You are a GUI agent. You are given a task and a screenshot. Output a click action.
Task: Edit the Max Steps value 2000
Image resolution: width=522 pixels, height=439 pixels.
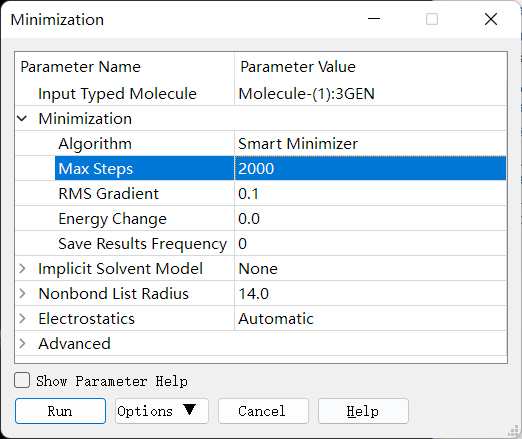[x=370, y=168]
